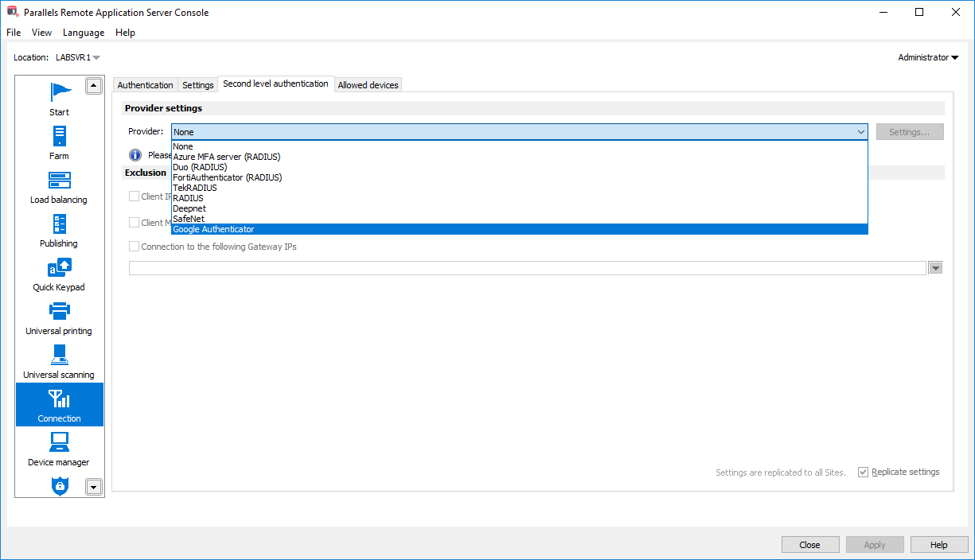Go to the Publishing category icon
Screen dimensions: 975x560
(59, 224)
